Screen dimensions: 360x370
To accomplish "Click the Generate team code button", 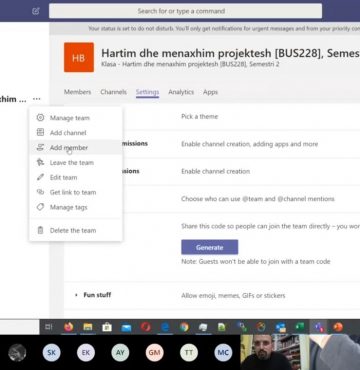I will coord(210,247).
